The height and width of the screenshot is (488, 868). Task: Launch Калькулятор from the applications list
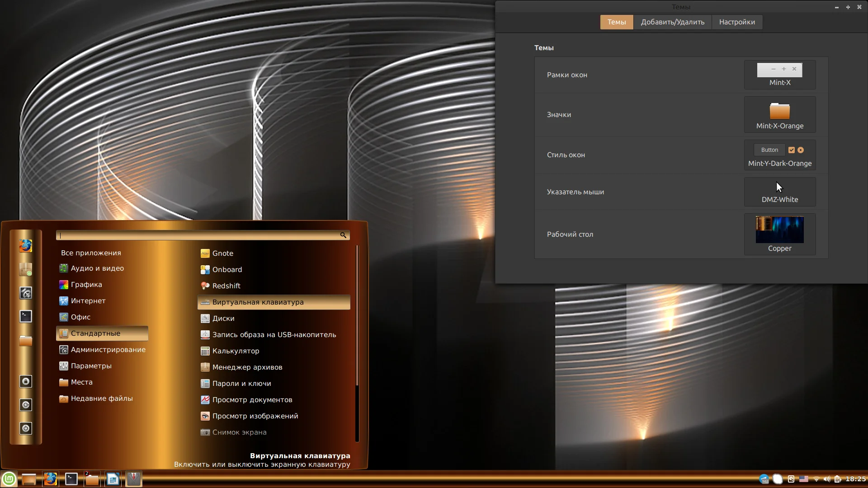point(236,351)
